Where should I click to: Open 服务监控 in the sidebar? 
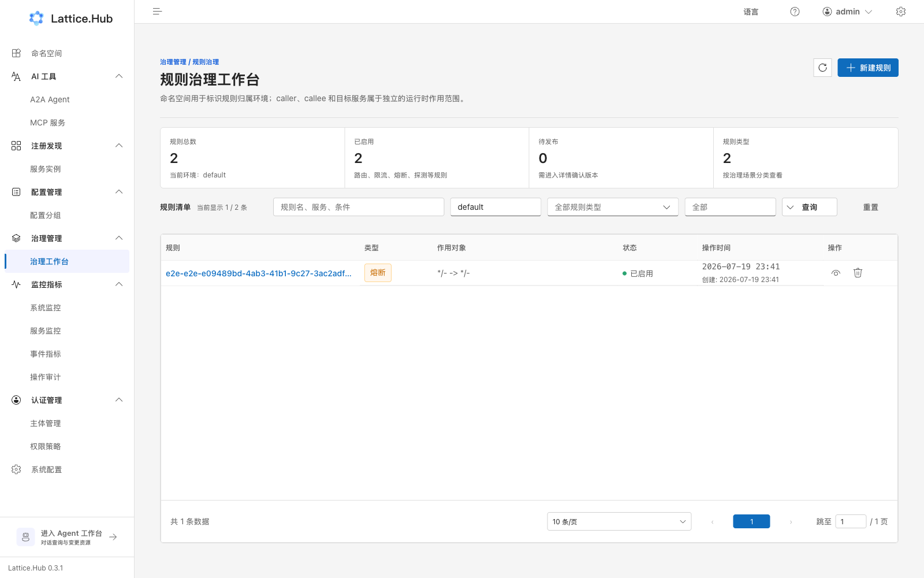click(x=67, y=331)
